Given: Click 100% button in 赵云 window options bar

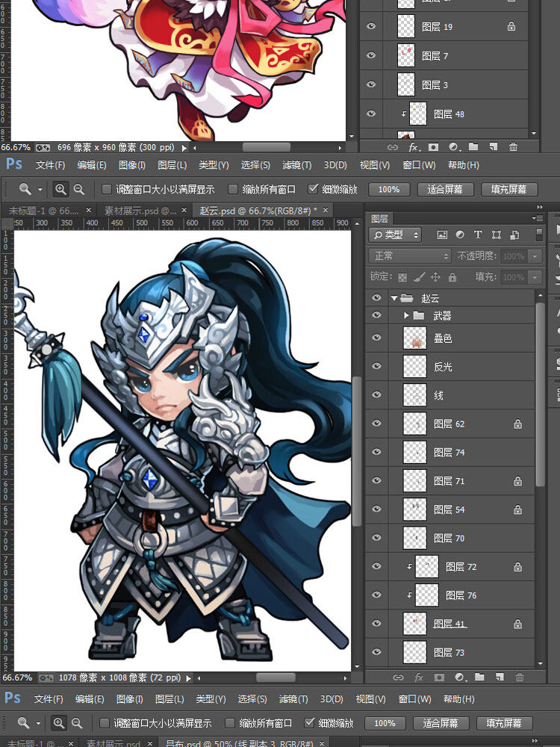Looking at the screenshot, I should 388,189.
